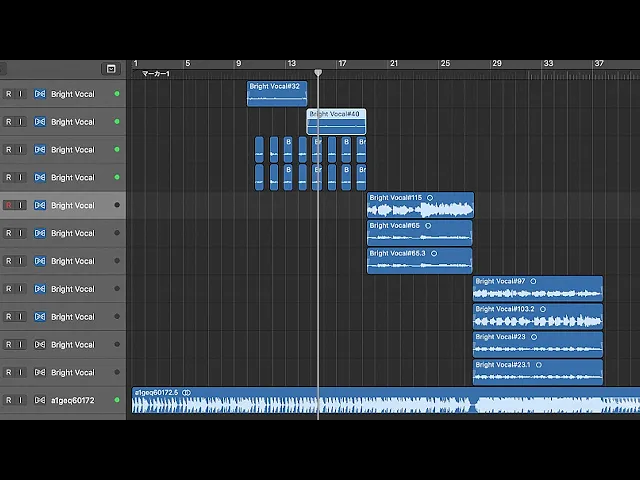The height and width of the screenshot is (480, 640).
Task: Click the loop circle icon on region Bright Vocal#97
Action: [533, 281]
